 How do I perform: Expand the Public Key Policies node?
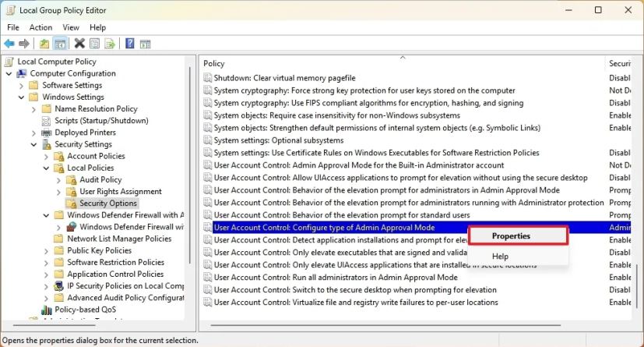tap(46, 250)
